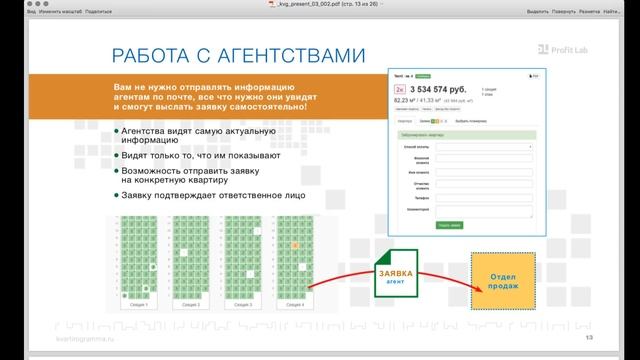Click the kvartirogramma.ru footer text
The image size is (640, 360).
point(85,339)
